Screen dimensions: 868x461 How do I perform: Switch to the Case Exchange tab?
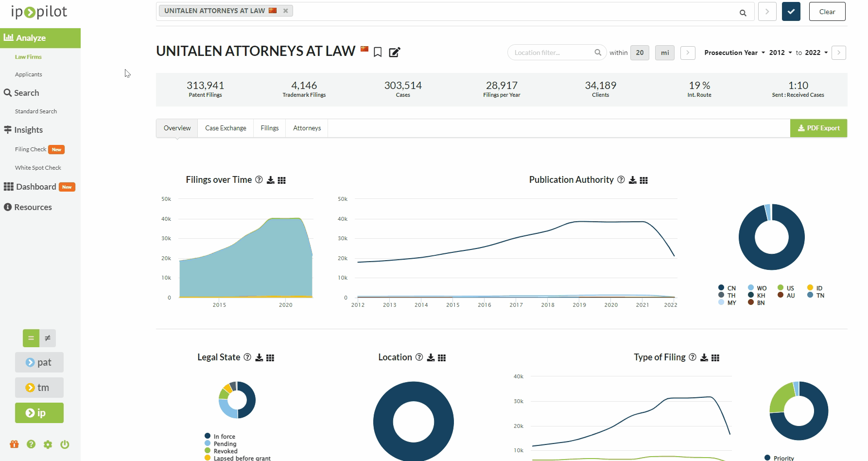226,128
